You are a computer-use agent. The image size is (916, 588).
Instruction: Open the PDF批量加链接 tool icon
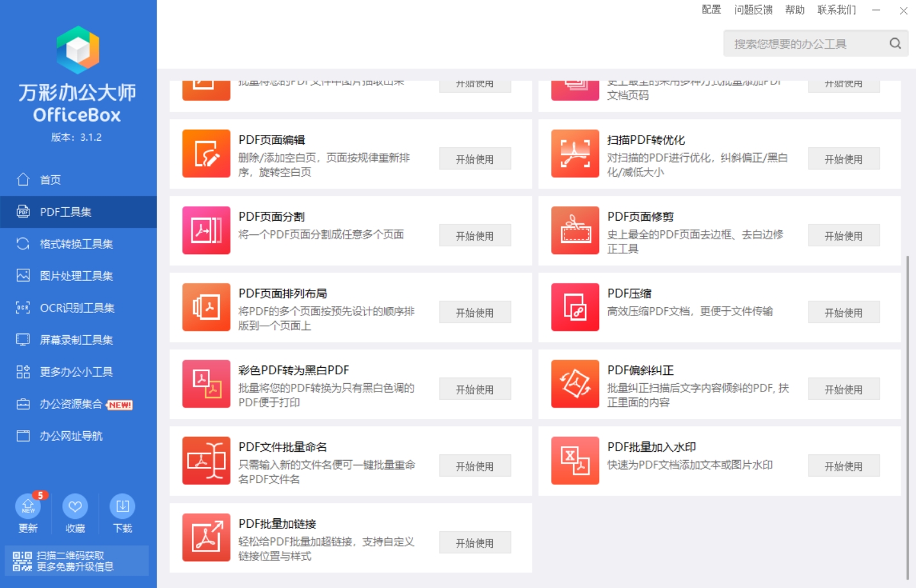coord(206,537)
